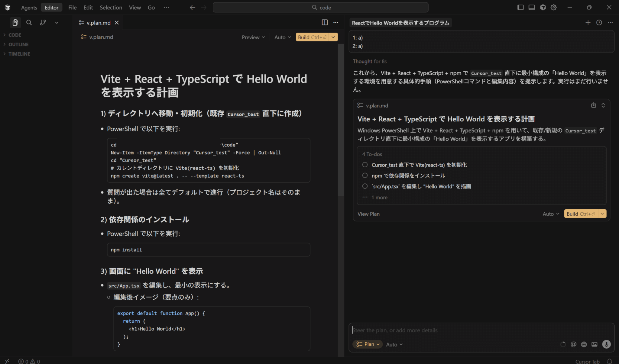The image size is (619, 364).
Task: Open chat history clock icon
Action: 599,23
